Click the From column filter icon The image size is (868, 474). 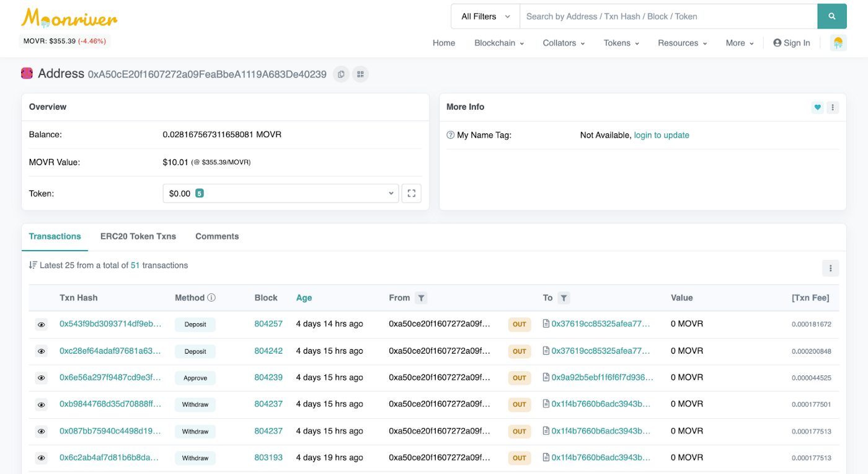tap(421, 298)
